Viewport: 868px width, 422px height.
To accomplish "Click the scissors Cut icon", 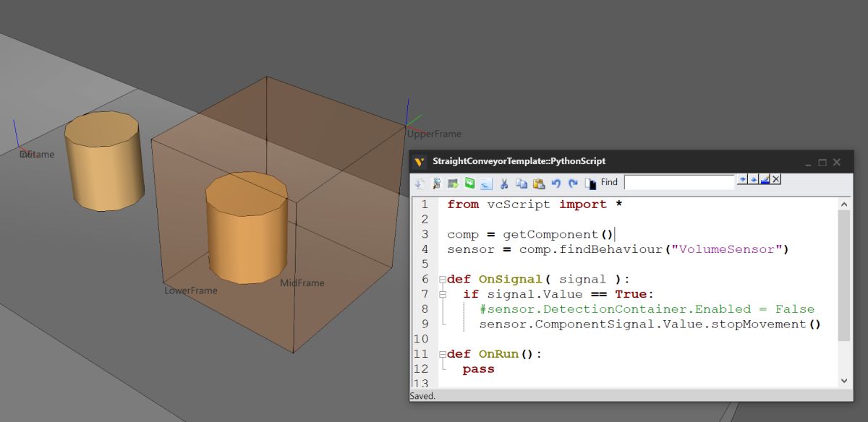I will point(504,184).
